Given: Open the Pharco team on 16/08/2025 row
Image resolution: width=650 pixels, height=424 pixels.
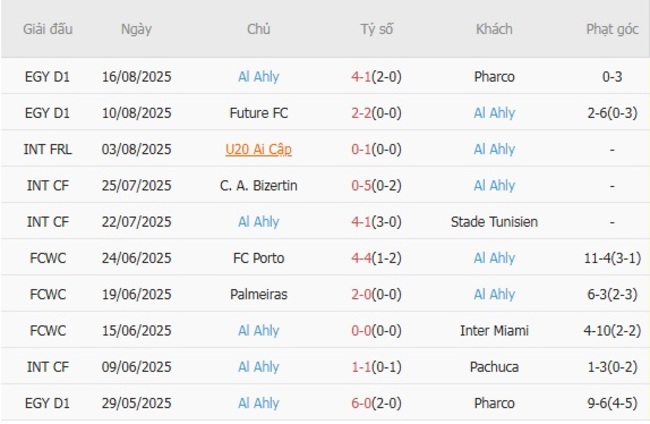Looking at the screenshot, I should [x=494, y=76].
